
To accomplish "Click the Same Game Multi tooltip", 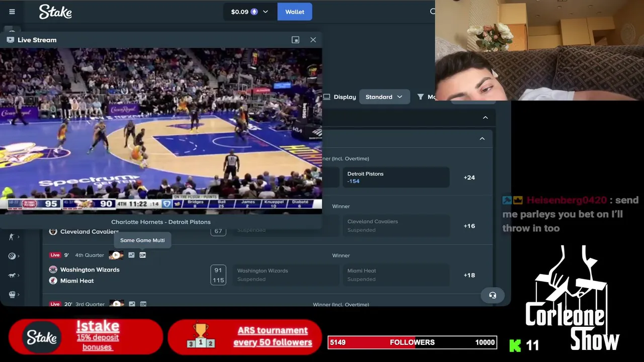I will click(x=142, y=240).
